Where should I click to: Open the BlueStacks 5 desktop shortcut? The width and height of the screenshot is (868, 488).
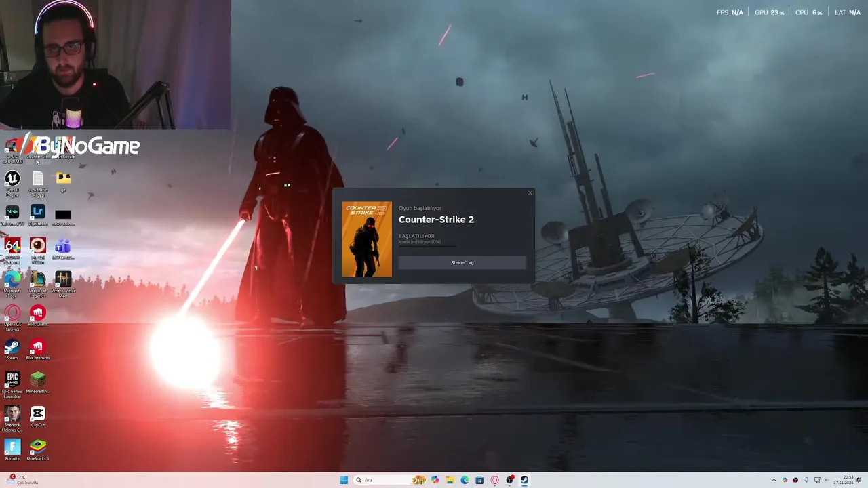tap(38, 449)
